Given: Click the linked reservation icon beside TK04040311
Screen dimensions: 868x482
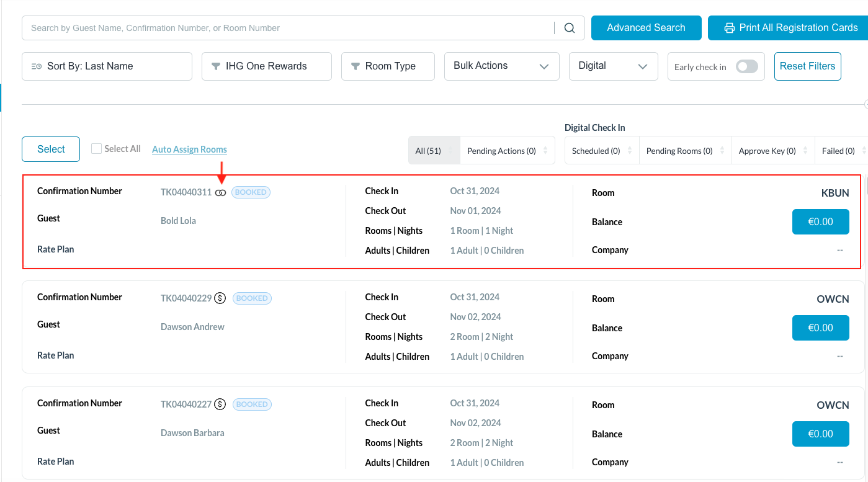Looking at the screenshot, I should pyautogui.click(x=220, y=193).
